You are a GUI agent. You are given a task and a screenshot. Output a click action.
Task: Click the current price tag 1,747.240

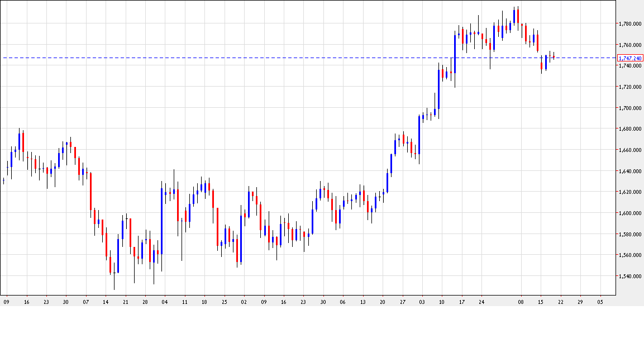point(630,58)
